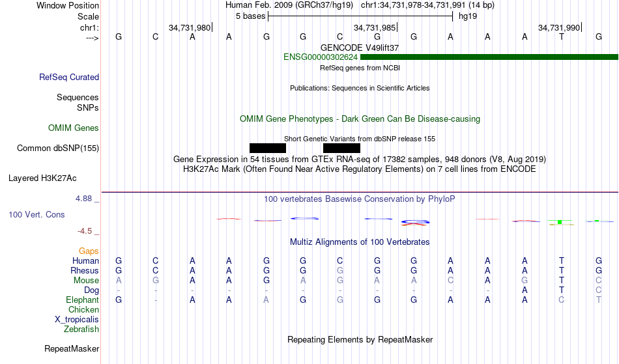Screen dimensions: 619x364
Task: Click 100 vertebrates Basewise Conservation by PhyloP title
Action: [x=360, y=199]
